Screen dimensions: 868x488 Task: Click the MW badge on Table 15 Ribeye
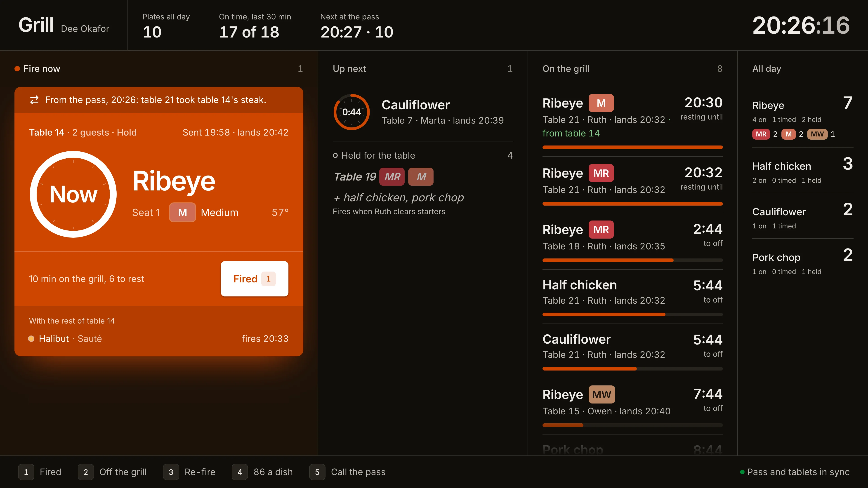coord(602,394)
